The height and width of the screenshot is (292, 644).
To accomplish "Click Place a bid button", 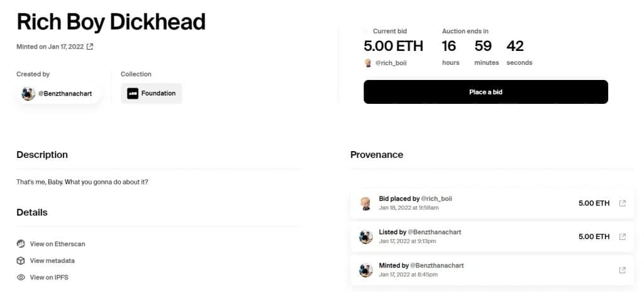I will click(x=486, y=92).
